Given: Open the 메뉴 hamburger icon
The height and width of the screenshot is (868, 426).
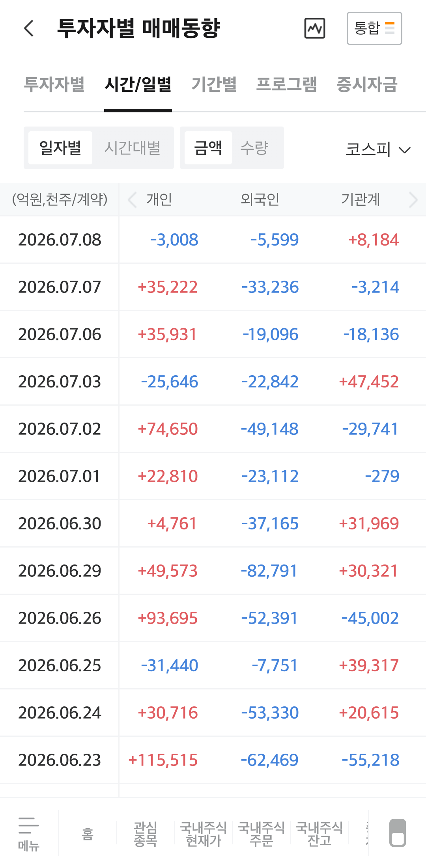Looking at the screenshot, I should [29, 833].
